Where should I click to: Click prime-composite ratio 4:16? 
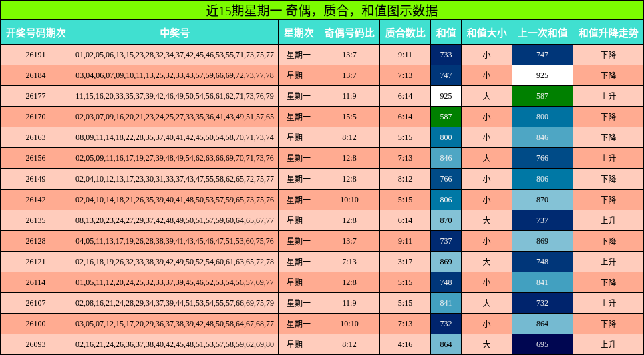click(405, 344)
